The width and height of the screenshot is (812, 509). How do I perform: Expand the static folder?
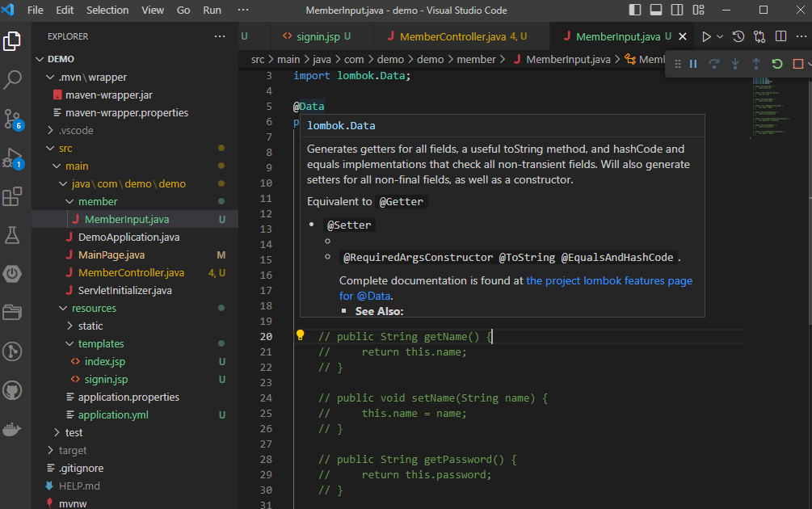pos(69,326)
